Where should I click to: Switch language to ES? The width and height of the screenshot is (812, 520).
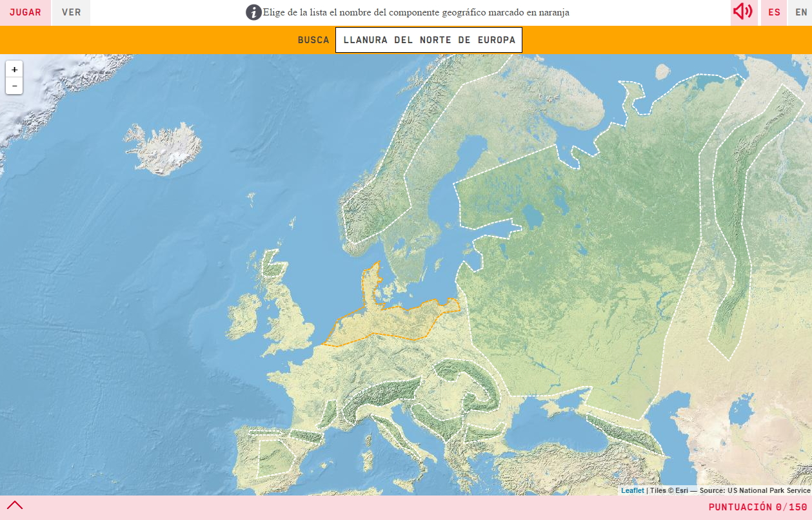coord(774,12)
